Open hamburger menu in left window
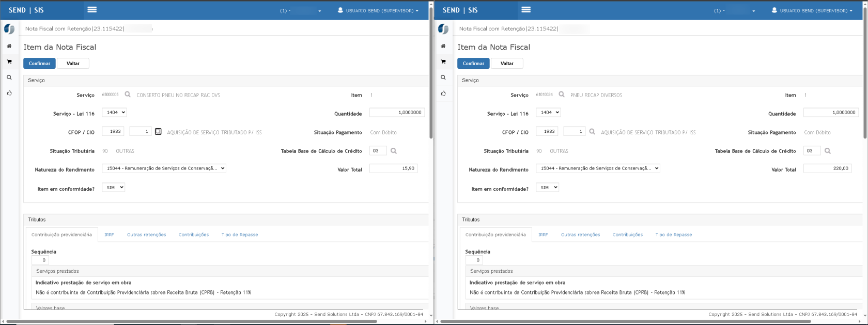 coord(92,10)
